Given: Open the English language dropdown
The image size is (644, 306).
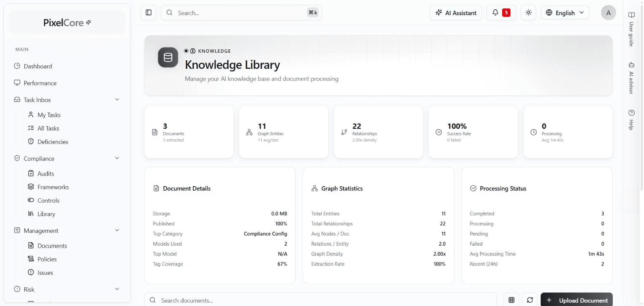Looking at the screenshot, I should (565, 13).
